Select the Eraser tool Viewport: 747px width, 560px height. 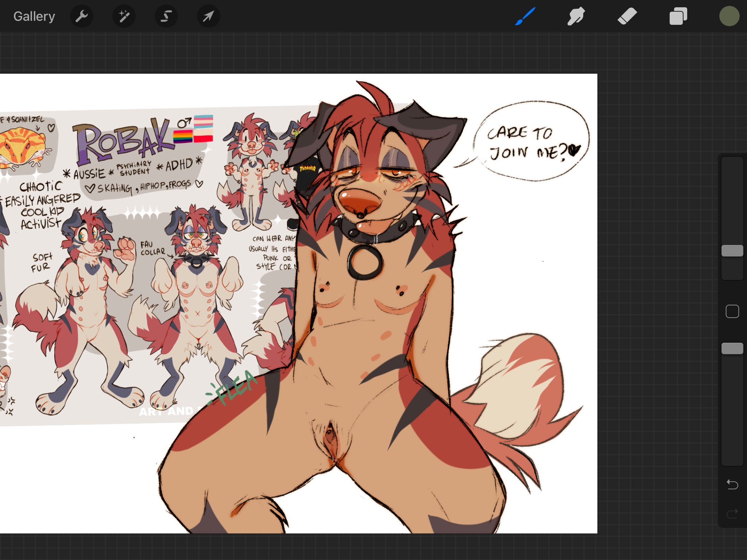(627, 16)
